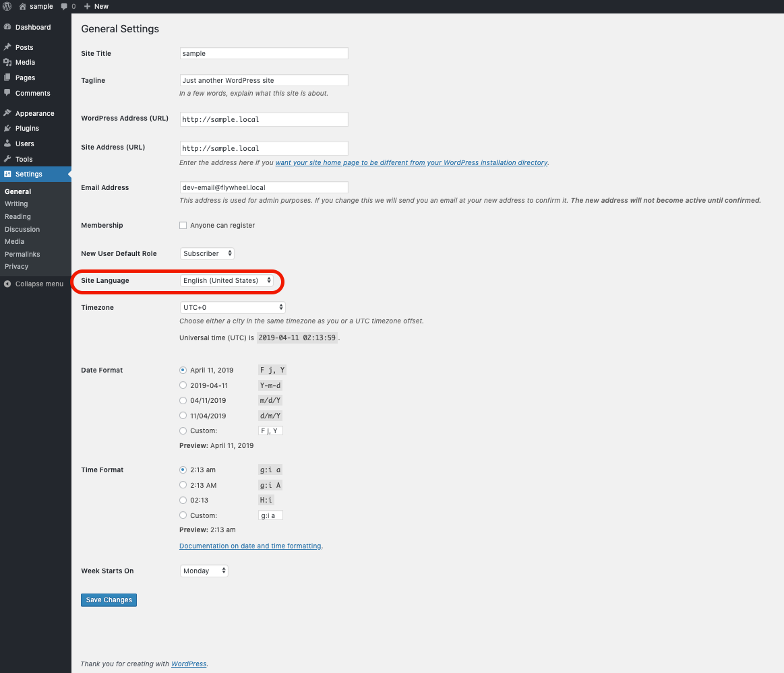The image size is (784, 673).
Task: Open Documentation on date and time formatting link
Action: coord(250,546)
